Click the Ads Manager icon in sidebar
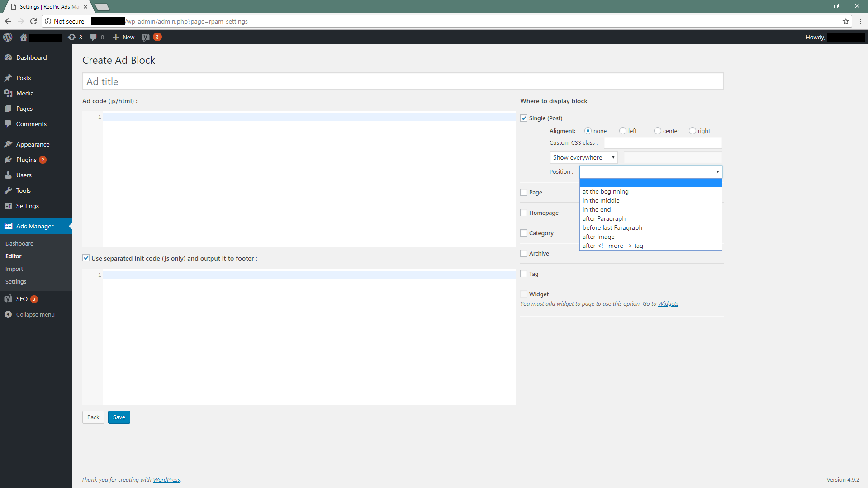Screen dimensions: 868x488 click(x=8, y=226)
